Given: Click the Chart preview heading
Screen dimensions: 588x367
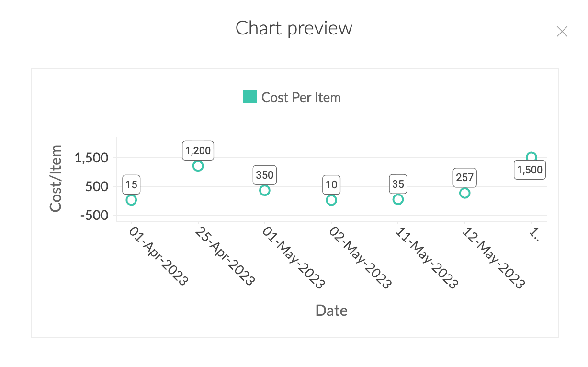Looking at the screenshot, I should 294,28.
